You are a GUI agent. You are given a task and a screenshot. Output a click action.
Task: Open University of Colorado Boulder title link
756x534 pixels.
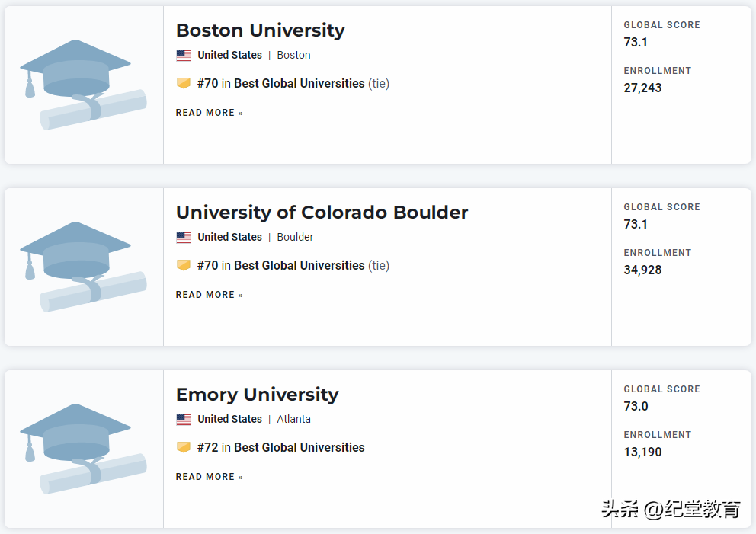click(322, 213)
